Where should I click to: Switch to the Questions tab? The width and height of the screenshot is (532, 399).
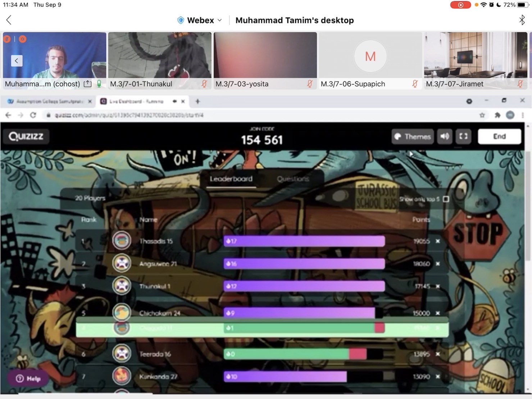point(293,179)
